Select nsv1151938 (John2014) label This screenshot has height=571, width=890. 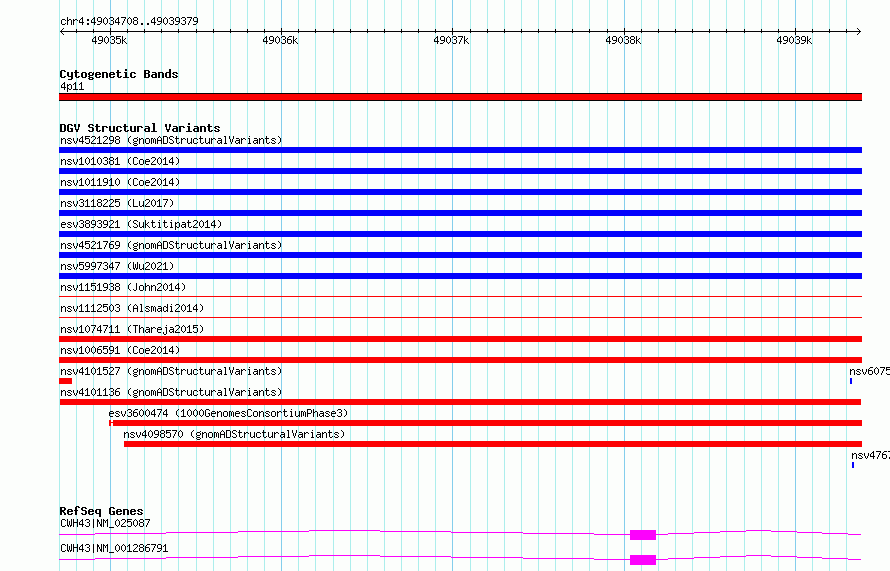123,287
